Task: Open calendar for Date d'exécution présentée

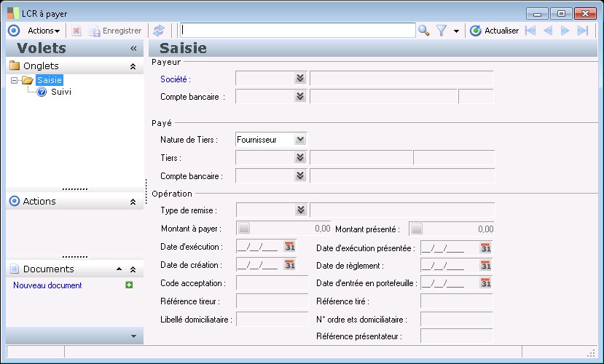Action: pos(486,248)
